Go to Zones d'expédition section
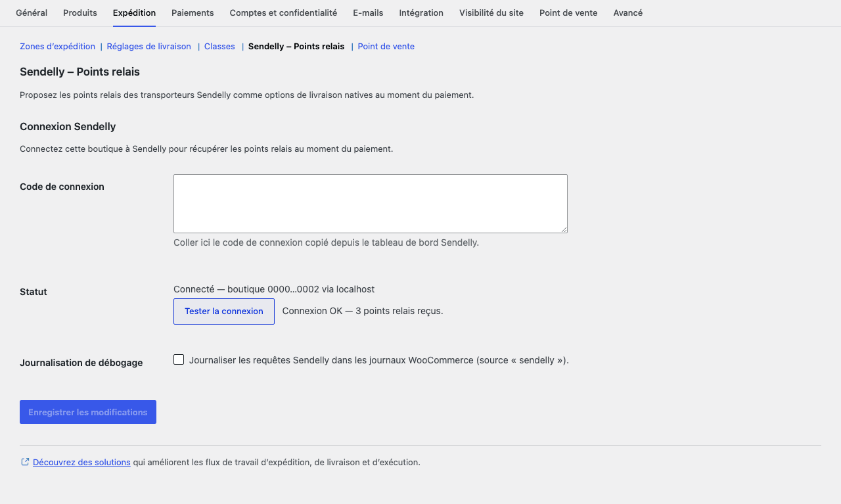This screenshot has height=504, width=841. [57, 46]
